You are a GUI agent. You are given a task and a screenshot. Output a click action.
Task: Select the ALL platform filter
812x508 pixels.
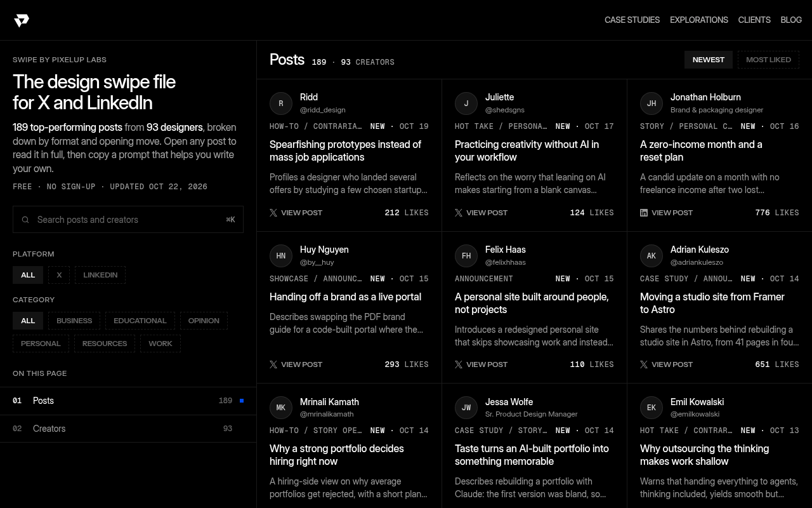point(28,275)
